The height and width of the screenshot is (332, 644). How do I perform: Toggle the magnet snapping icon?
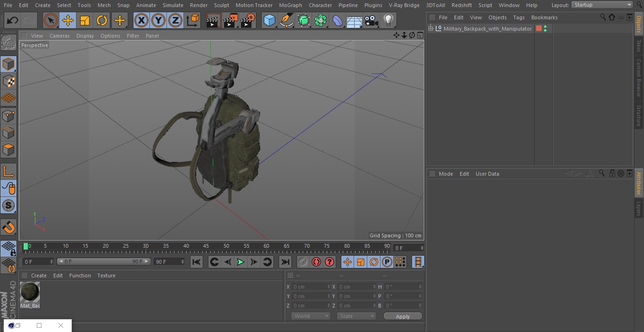(x=8, y=227)
